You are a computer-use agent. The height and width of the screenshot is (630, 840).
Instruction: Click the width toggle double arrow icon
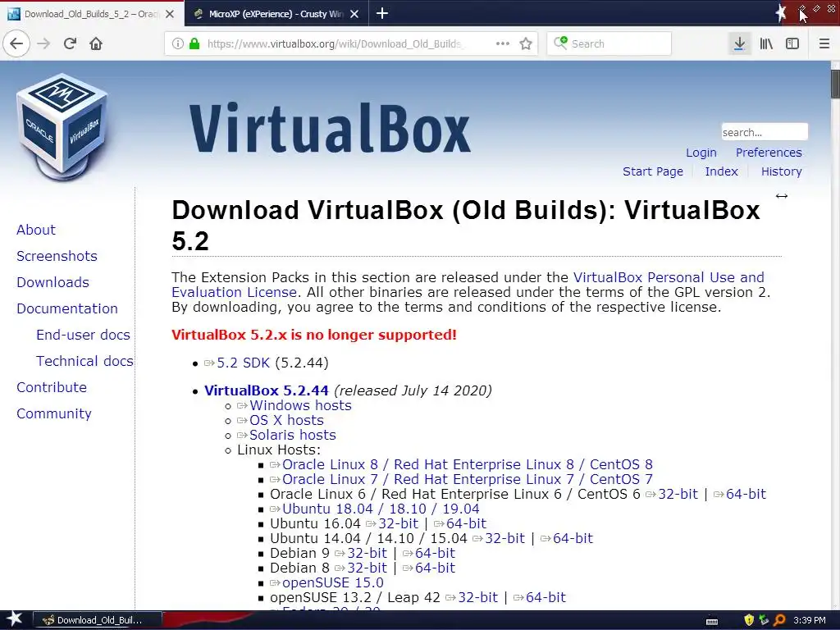782,196
